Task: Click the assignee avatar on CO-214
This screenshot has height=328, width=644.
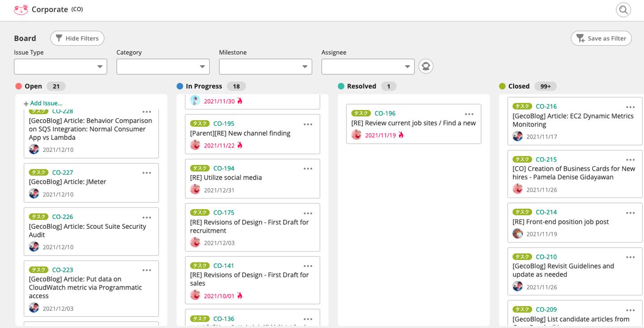Action: click(517, 234)
